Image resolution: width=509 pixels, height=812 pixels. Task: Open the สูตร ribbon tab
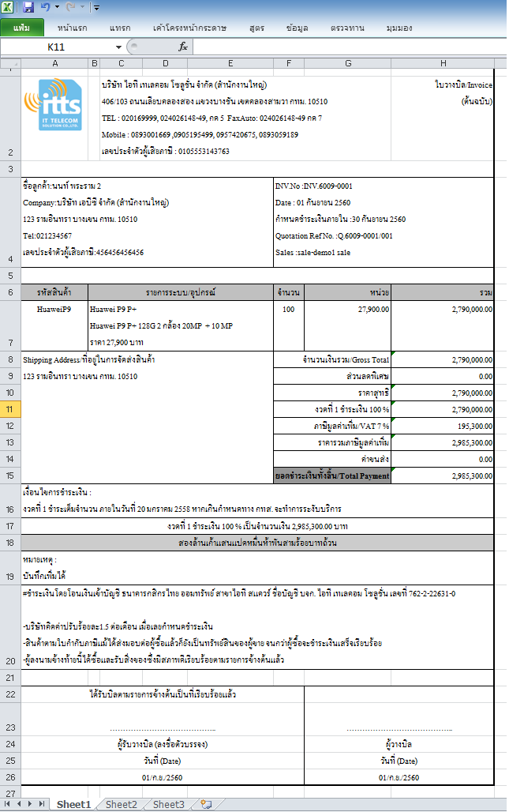(256, 28)
